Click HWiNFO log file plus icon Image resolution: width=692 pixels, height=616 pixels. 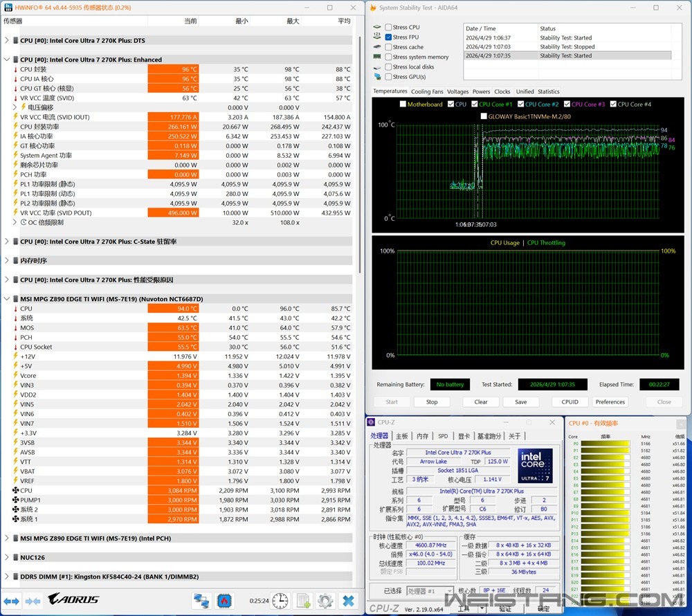[303, 601]
